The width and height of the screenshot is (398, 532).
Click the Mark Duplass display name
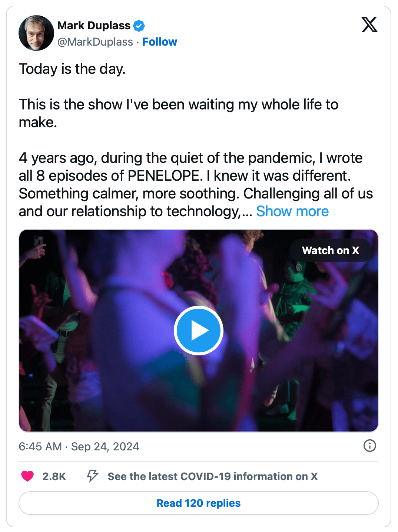94,26
